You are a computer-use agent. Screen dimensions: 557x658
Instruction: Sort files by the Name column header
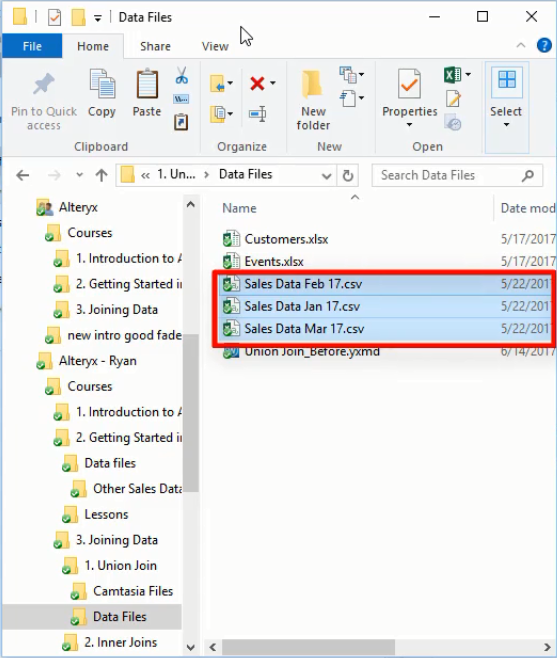click(x=239, y=208)
